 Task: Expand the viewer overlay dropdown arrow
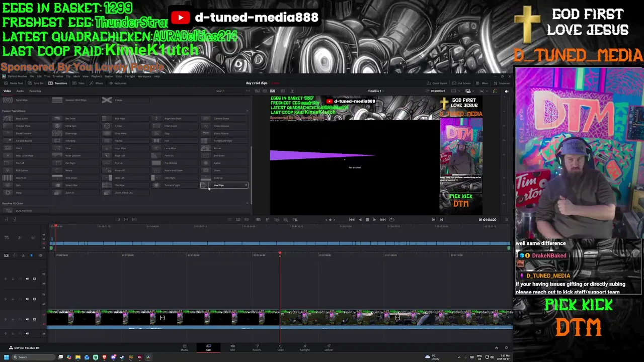point(473,91)
